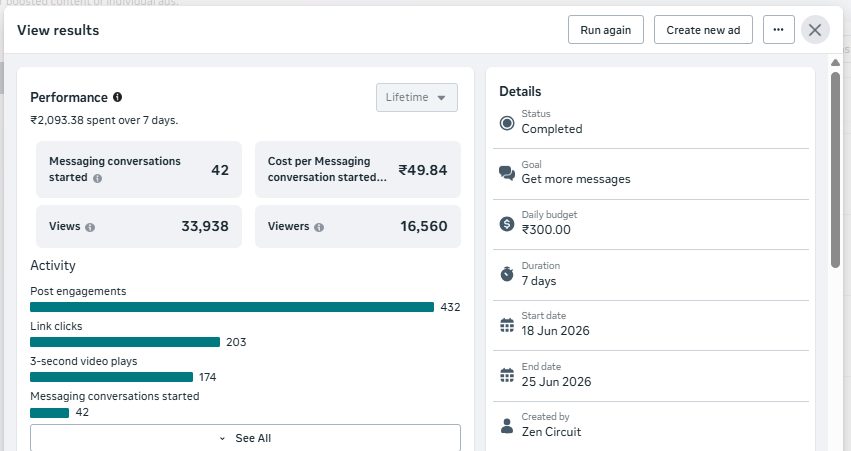This screenshot has height=451, width=851.
Task: Click the dialog vertical scrollbar thumb
Action: [x=835, y=169]
